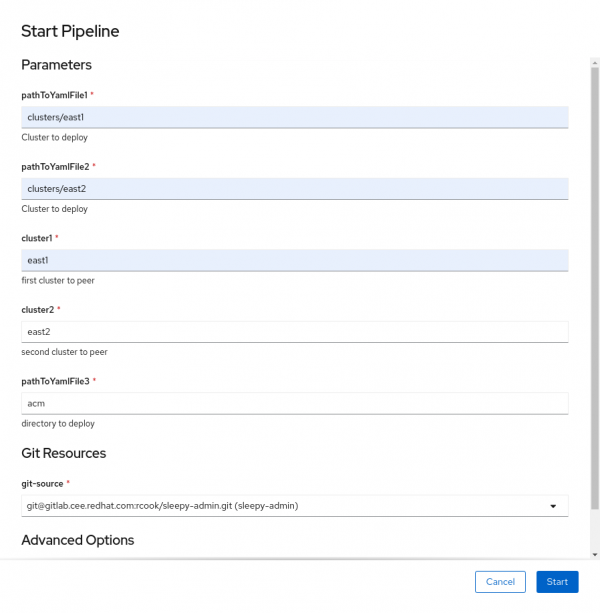This screenshot has height=613, width=600.
Task: Click the pathToYamlFile1 field label
Action: pyautogui.click(x=54, y=95)
